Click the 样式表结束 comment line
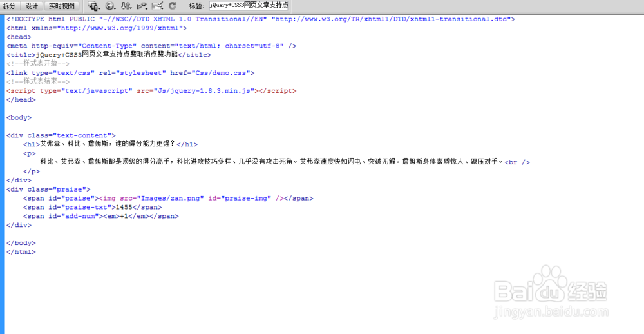Screen dimensions: 644x334 (38, 82)
